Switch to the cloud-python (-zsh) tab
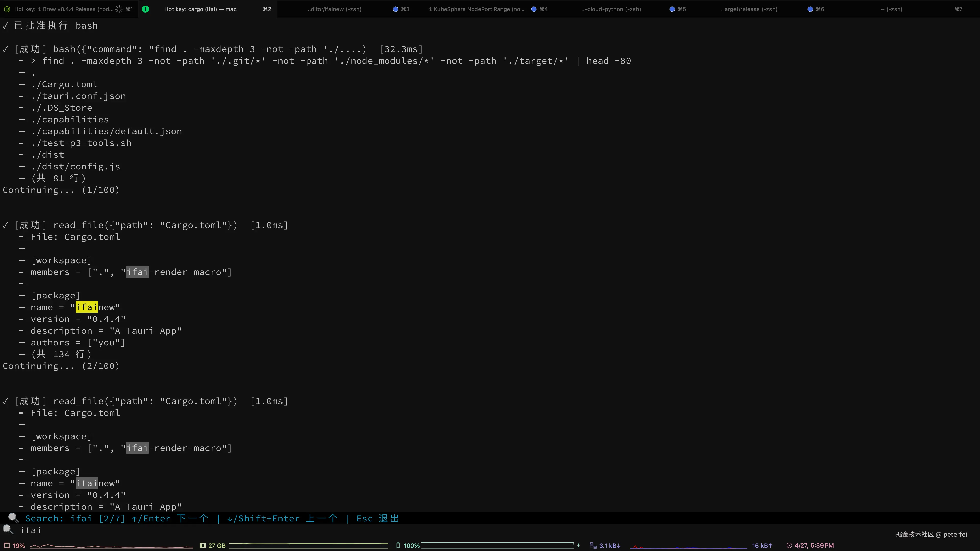This screenshot has height=551, width=980. point(611,9)
